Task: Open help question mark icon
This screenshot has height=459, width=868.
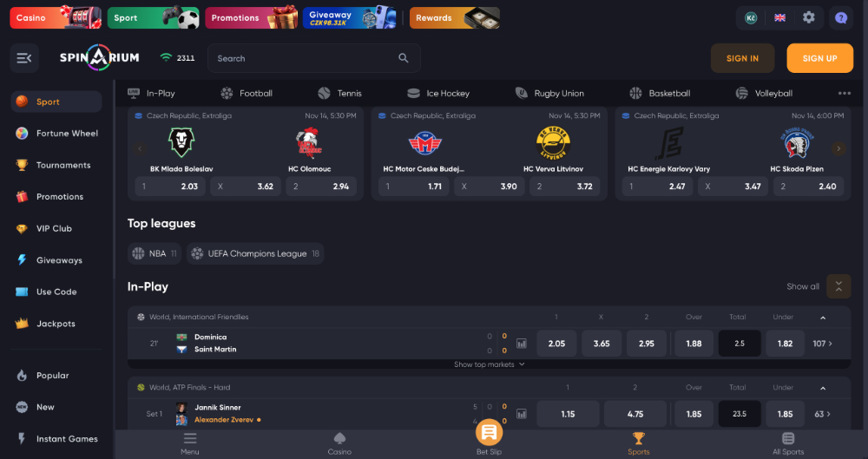Action: click(841, 17)
